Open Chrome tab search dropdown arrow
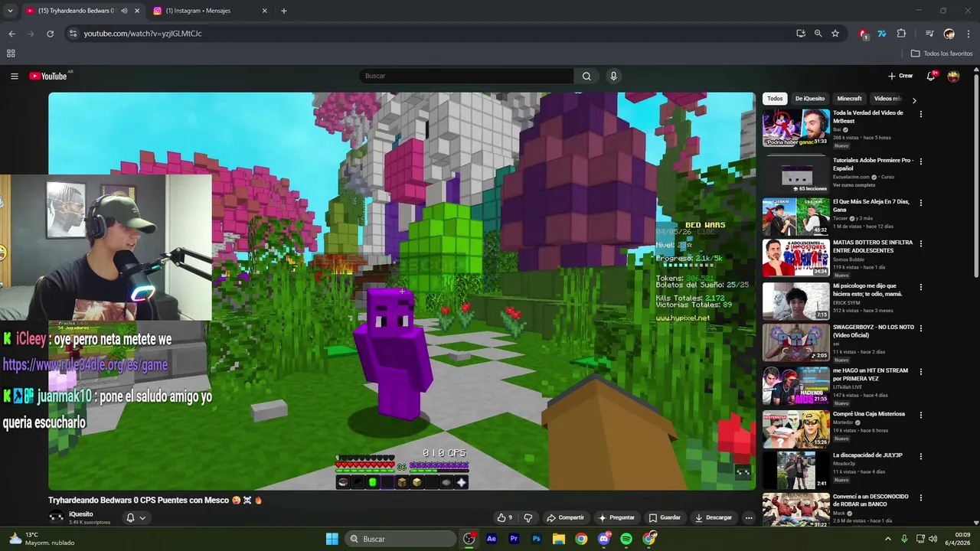Image resolution: width=980 pixels, height=551 pixels. [x=10, y=11]
